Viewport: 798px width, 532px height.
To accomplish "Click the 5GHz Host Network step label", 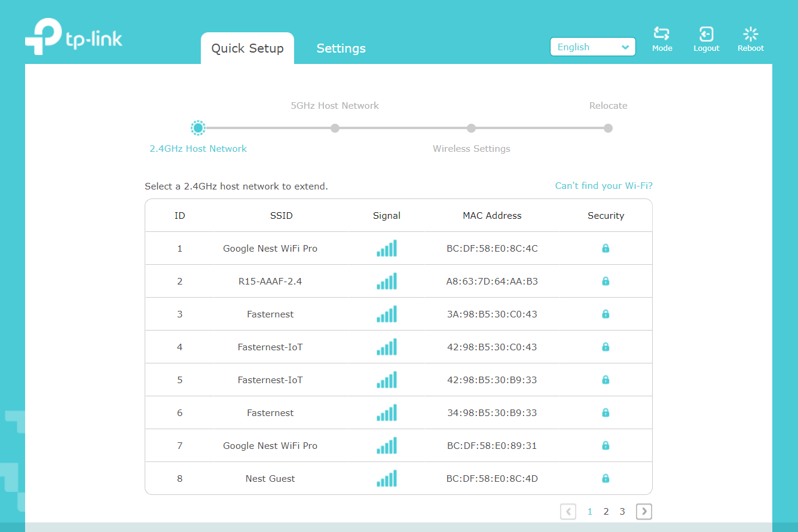I will 335,106.
